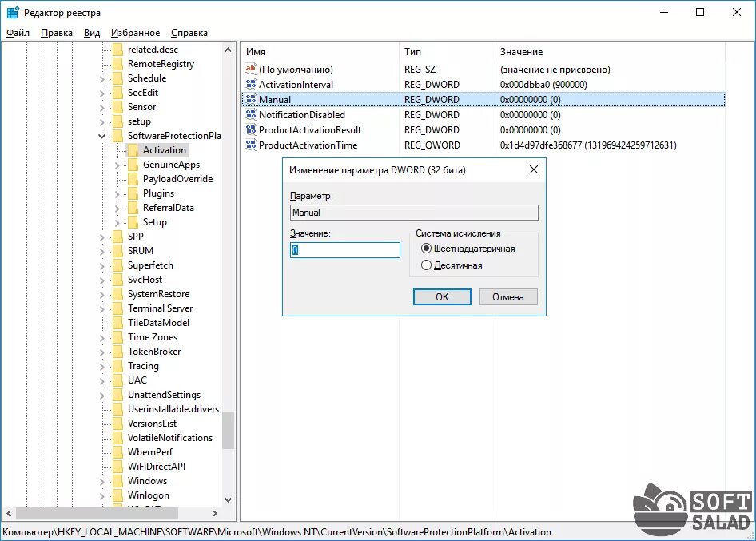This screenshot has height=541, width=756.
Task: Expand the Windows tree node
Action: tap(101, 482)
